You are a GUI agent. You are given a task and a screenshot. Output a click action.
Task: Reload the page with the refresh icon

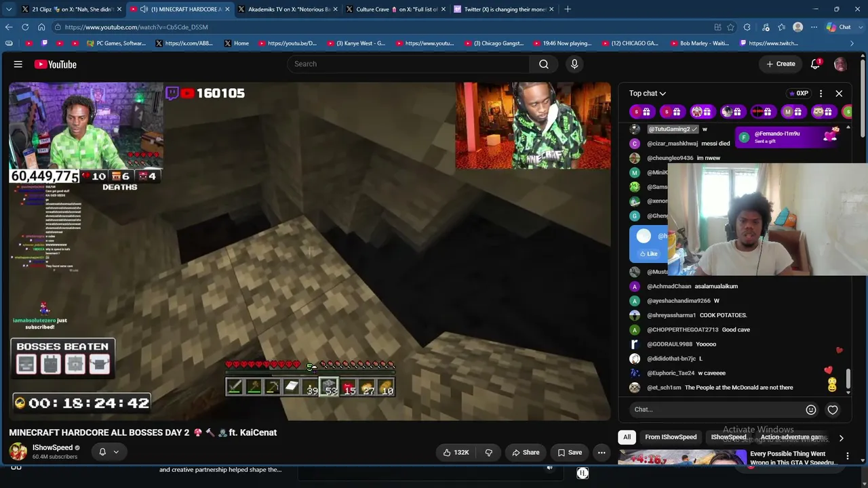(x=25, y=27)
